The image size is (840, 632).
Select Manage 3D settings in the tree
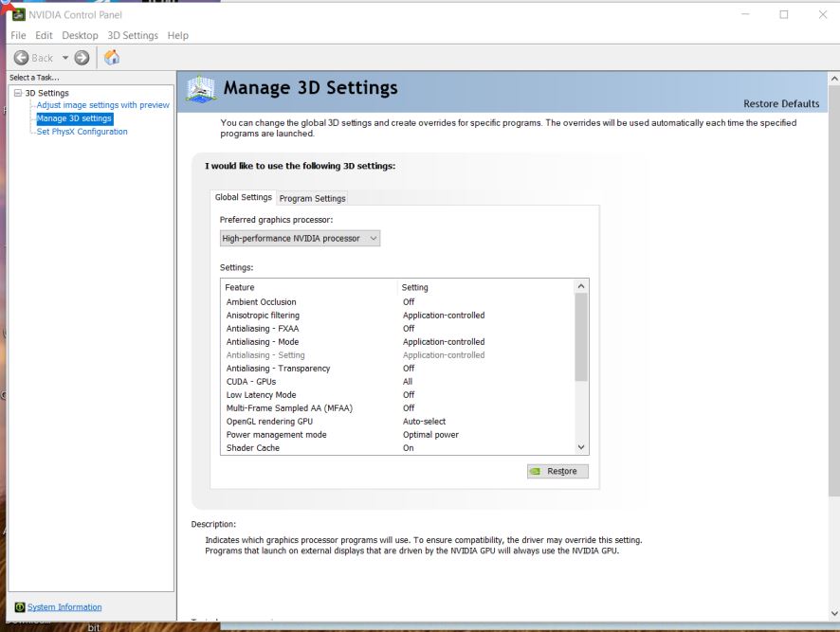coord(75,118)
